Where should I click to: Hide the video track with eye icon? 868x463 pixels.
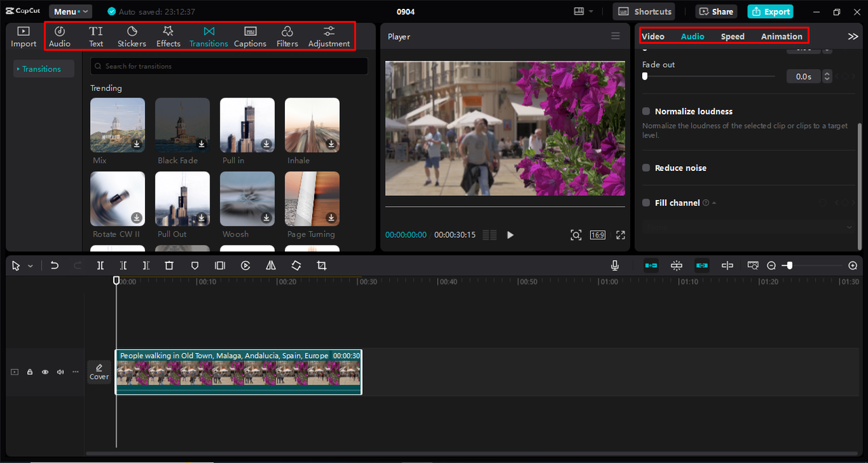pyautogui.click(x=45, y=372)
